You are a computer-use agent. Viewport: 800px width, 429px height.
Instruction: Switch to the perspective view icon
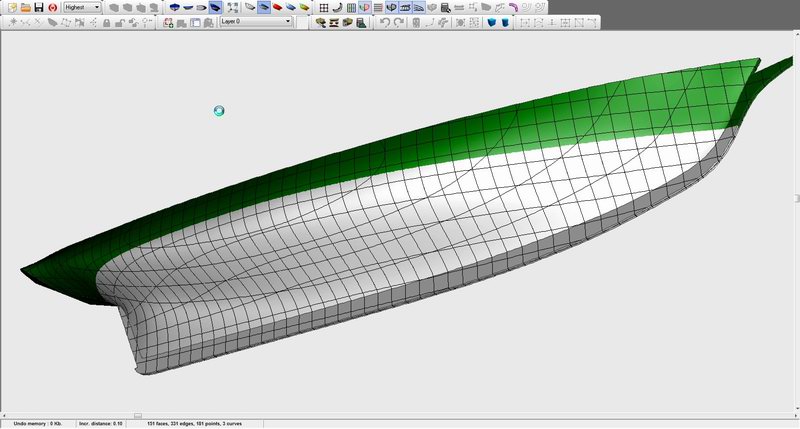point(215,7)
